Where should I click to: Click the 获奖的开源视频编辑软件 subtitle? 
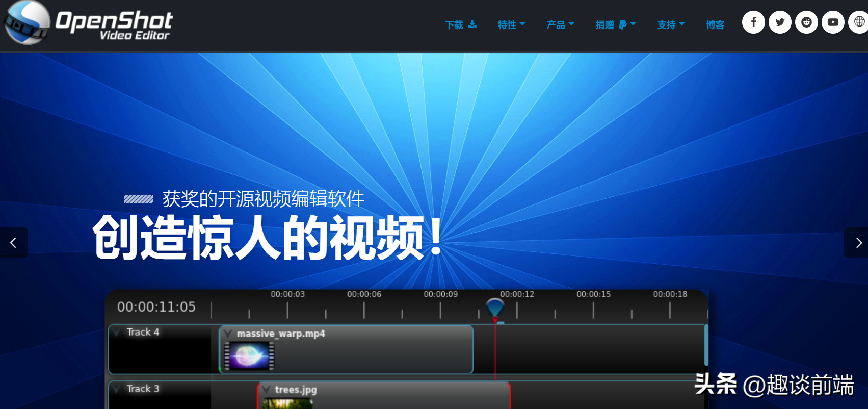tap(264, 199)
